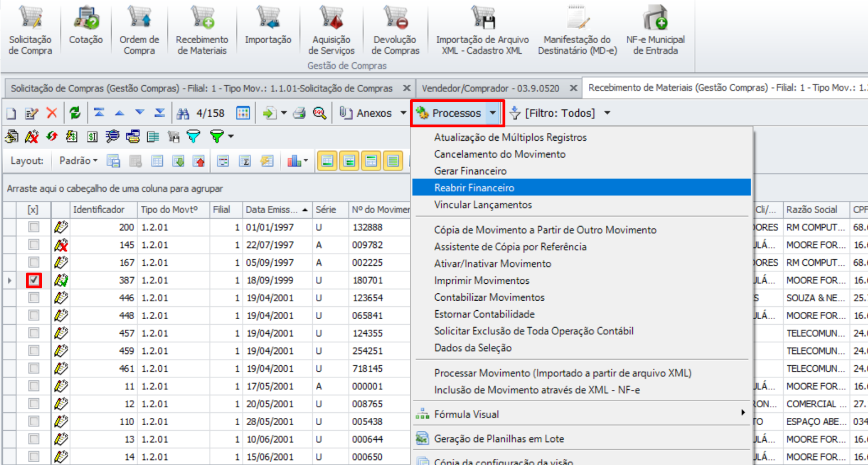Close the Vendedor/Comprador tab
This screenshot has height=465, width=868.
click(x=573, y=88)
